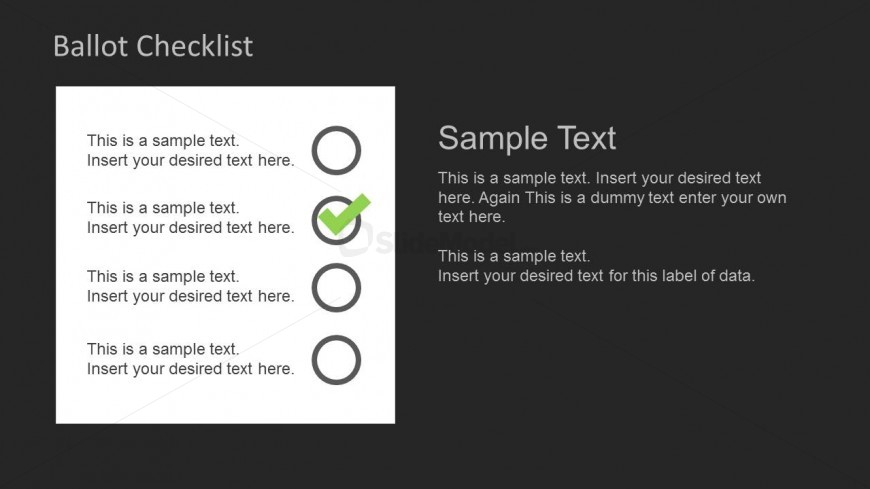
Task: Click third checklist item's 'Insert your desired text here.' line
Action: [x=190, y=296]
